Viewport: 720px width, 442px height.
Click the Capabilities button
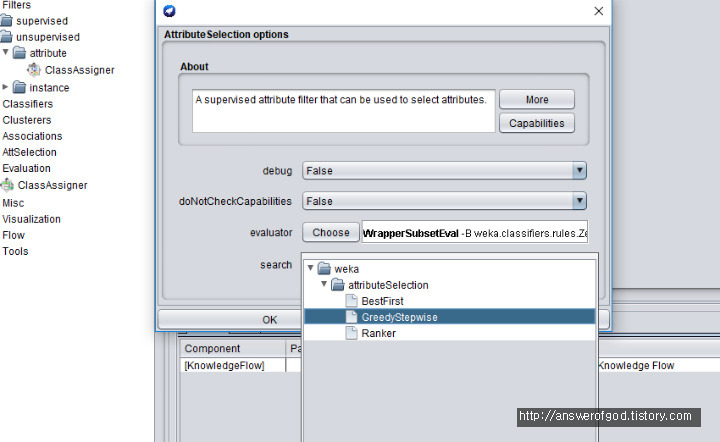click(x=537, y=123)
